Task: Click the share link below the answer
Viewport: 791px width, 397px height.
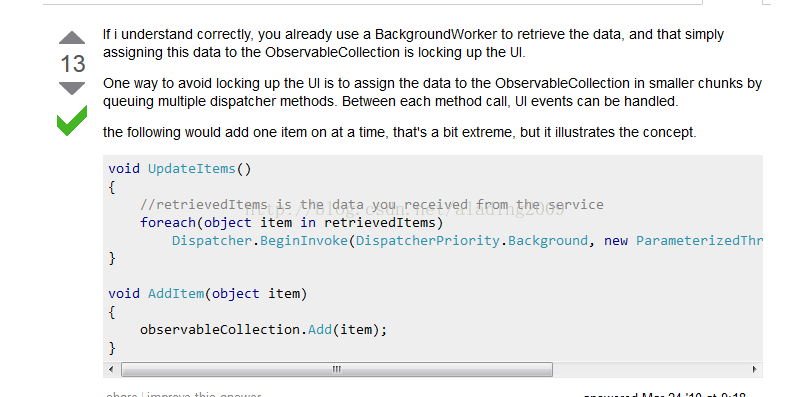Action: tap(122, 394)
